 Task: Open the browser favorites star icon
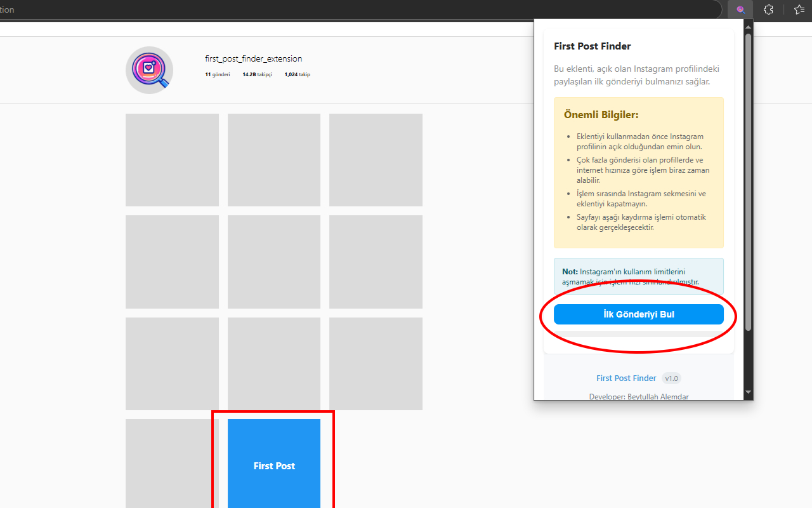(x=799, y=10)
